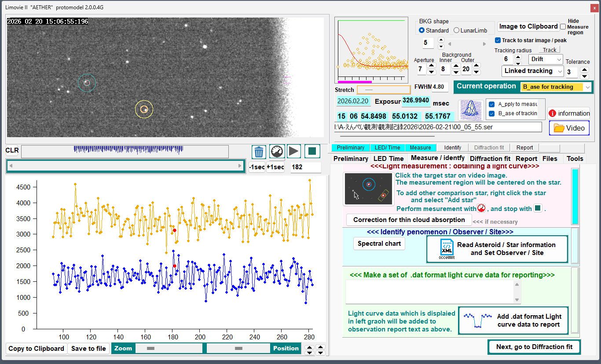Toggle Track to star image / peak checkbox

498,40
